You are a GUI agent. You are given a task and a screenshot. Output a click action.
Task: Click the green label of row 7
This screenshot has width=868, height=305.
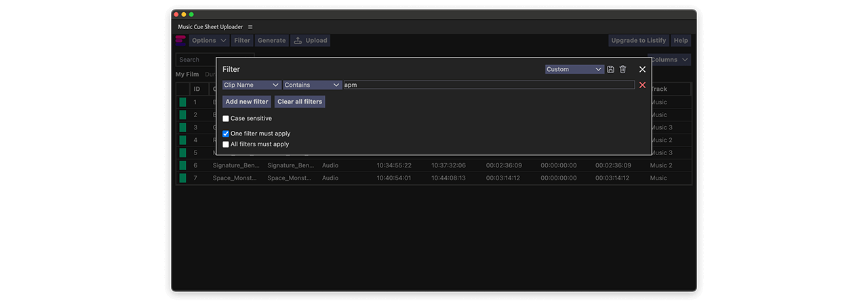182,178
